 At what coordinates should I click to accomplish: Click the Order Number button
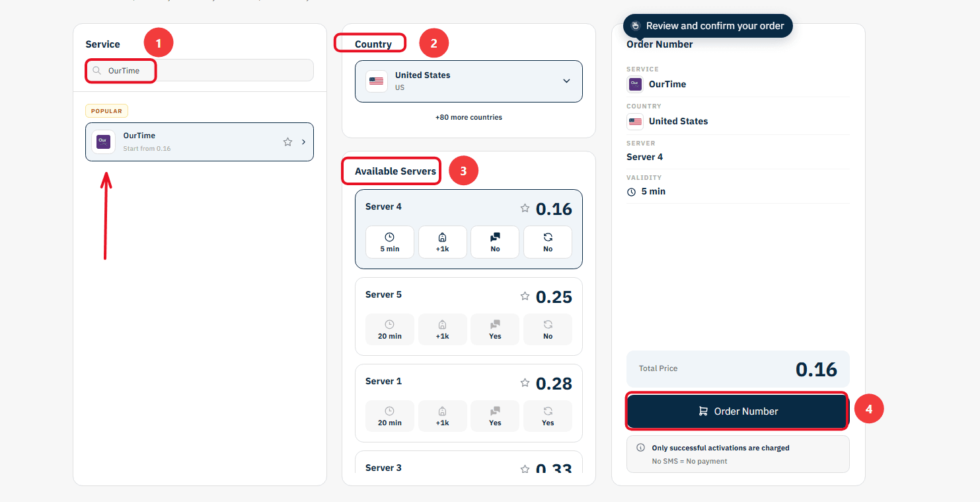(737, 411)
